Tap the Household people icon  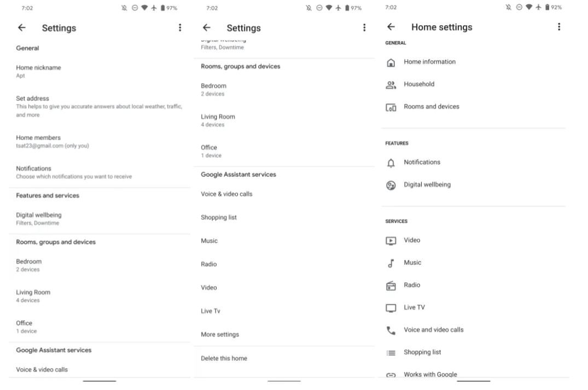tap(391, 85)
